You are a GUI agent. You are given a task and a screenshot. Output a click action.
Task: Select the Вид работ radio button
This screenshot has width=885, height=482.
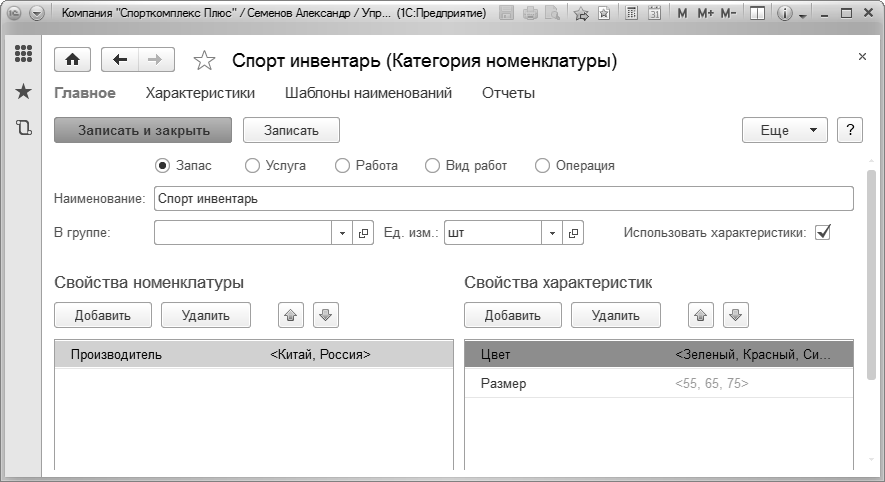coord(432,165)
